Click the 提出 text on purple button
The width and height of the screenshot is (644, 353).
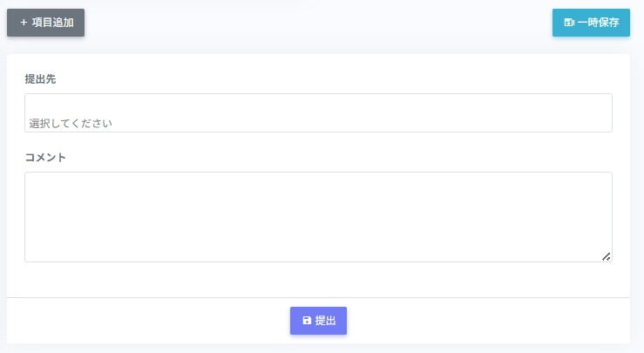coord(325,321)
